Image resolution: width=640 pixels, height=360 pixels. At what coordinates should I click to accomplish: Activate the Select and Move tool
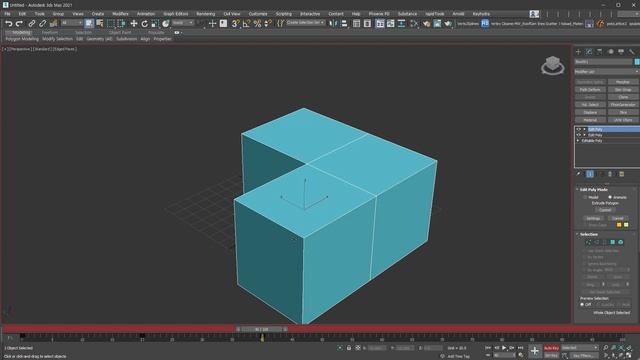click(x=133, y=24)
